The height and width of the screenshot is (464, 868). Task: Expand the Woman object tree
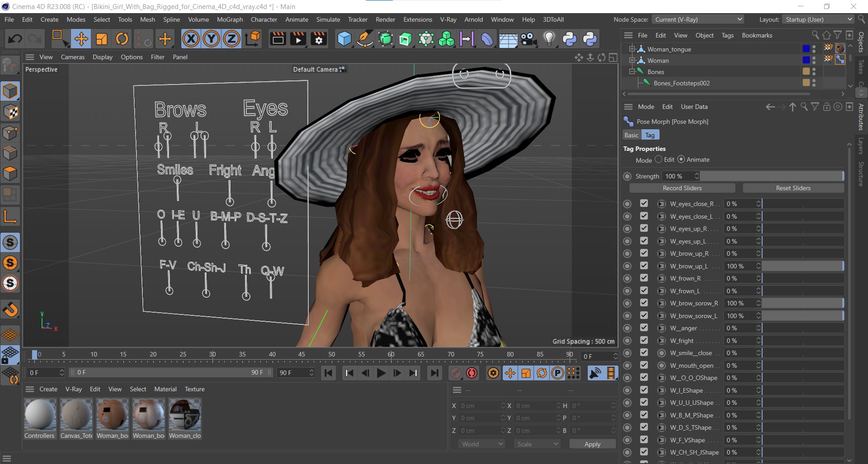click(x=632, y=60)
